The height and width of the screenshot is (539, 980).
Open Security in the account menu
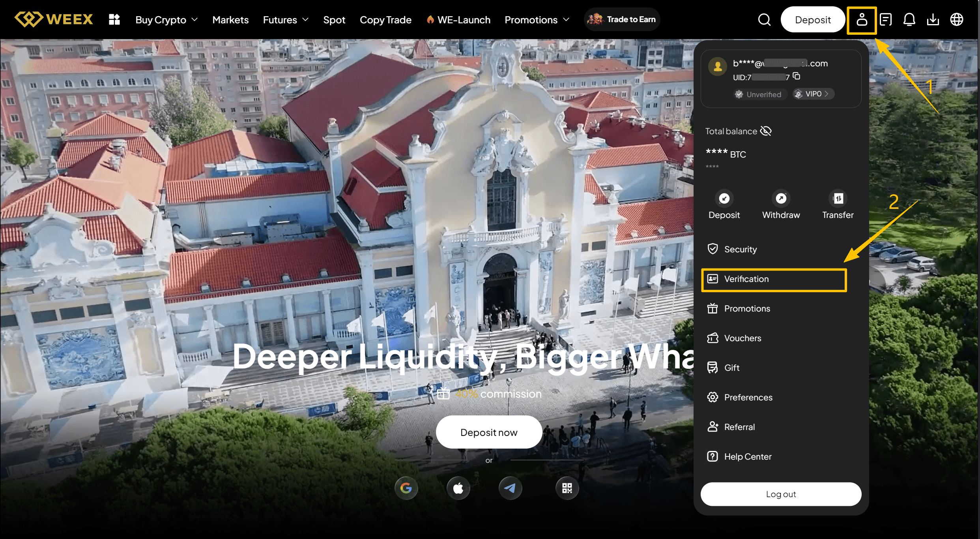click(740, 249)
